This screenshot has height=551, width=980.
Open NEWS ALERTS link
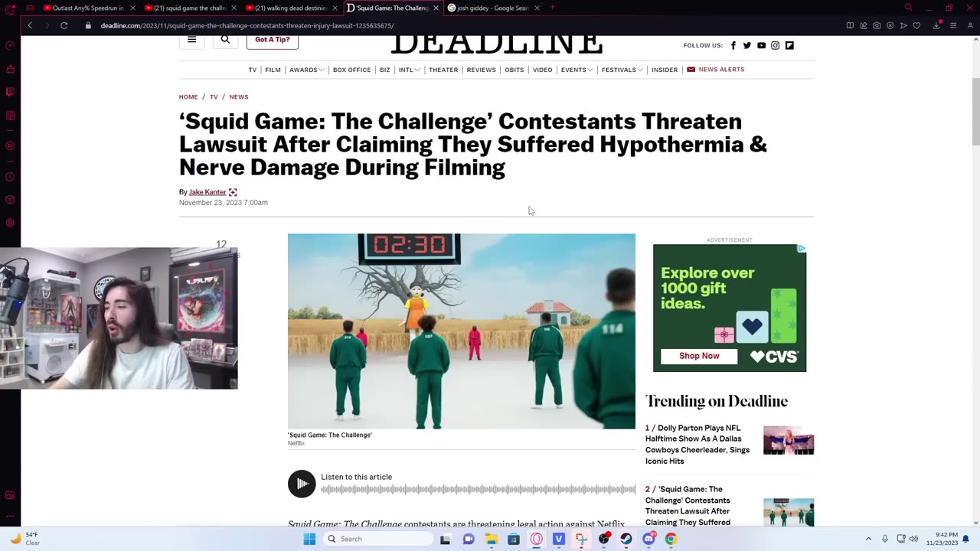point(715,70)
